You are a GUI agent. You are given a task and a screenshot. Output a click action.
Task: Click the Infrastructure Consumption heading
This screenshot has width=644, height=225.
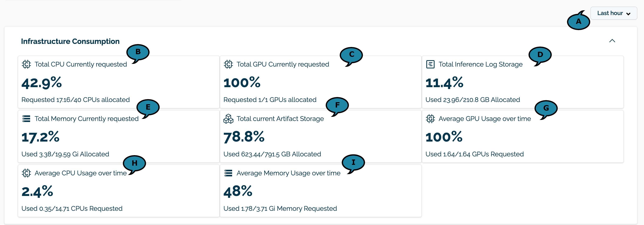70,41
